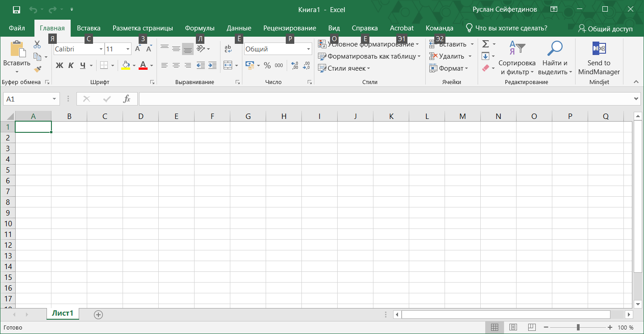Expand the formula bar
Viewport: 644px width, 334px height.
636,99
